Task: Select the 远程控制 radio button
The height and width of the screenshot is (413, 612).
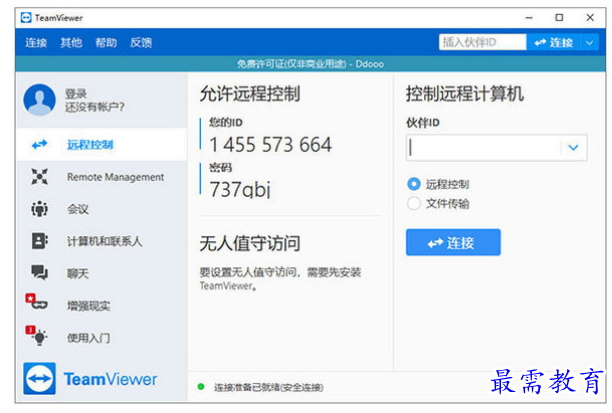Action: click(414, 184)
